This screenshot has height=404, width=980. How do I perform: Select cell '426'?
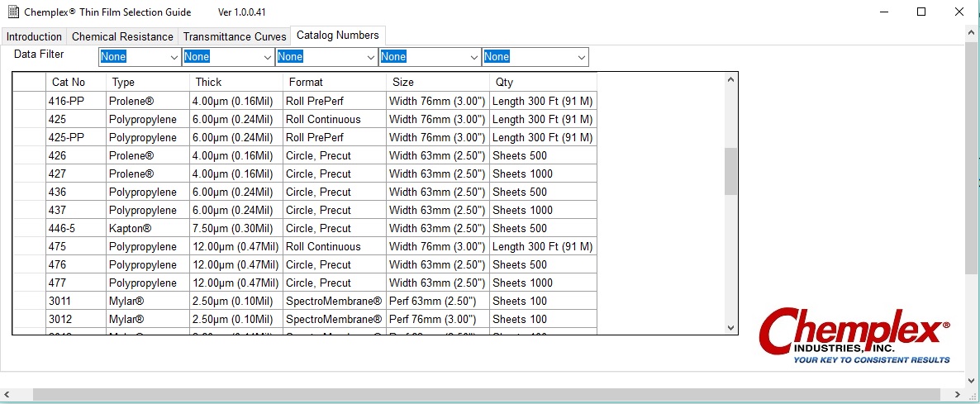(x=76, y=154)
